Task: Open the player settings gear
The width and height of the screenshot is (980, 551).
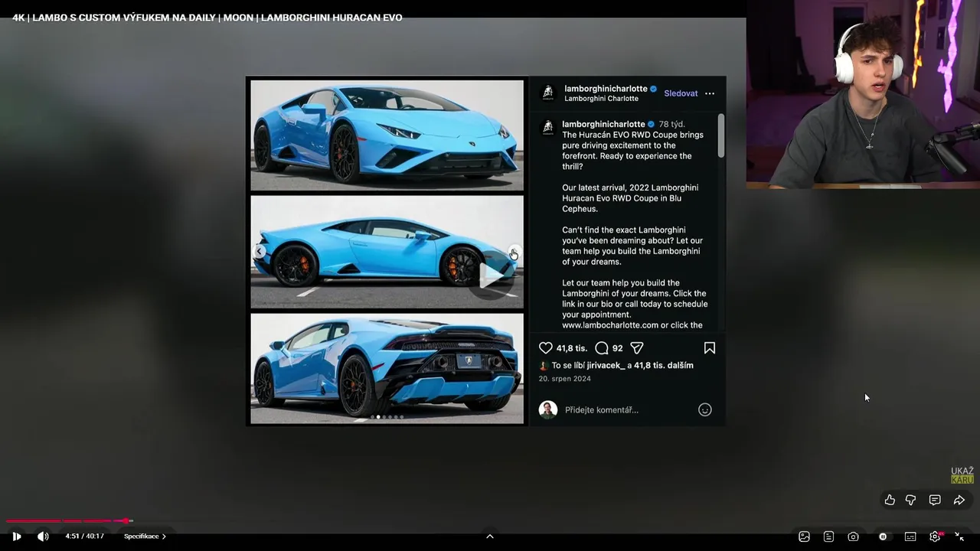Action: [x=935, y=536]
